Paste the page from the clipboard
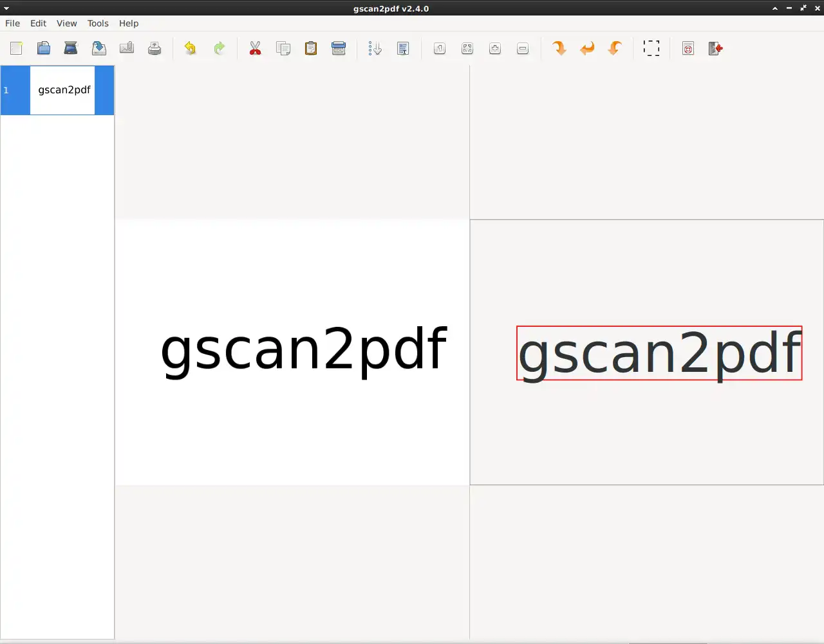The image size is (824, 644). point(311,48)
